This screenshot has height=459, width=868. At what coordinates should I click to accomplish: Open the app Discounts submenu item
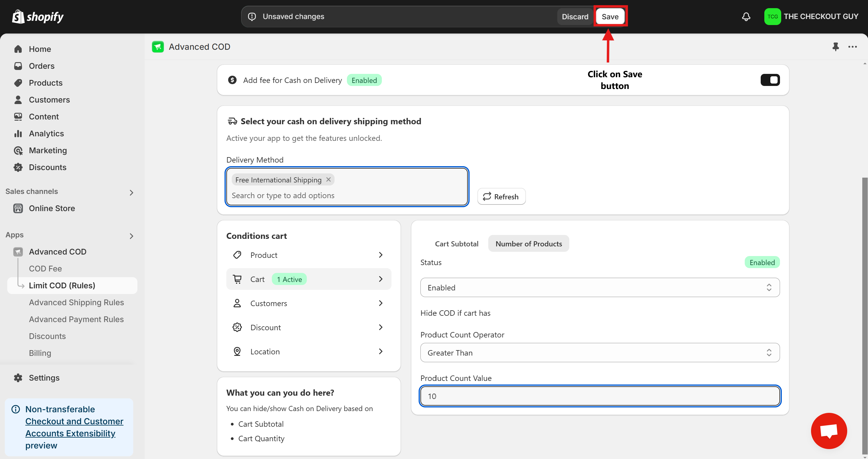47,336
